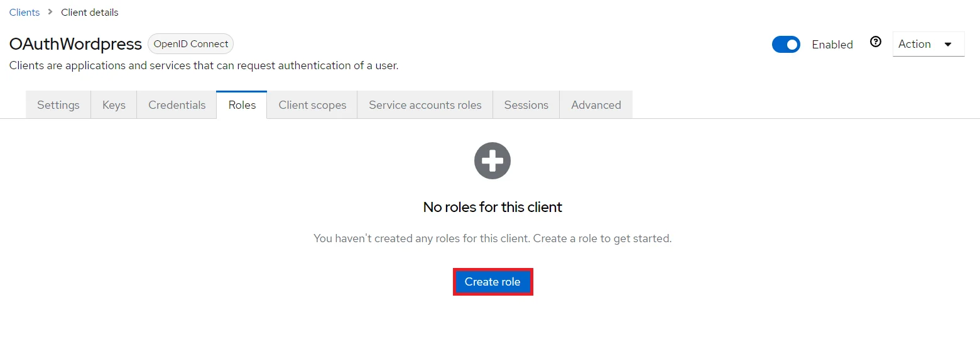This screenshot has height=351, width=980.
Task: Open the Client scopes tab
Action: click(312, 105)
